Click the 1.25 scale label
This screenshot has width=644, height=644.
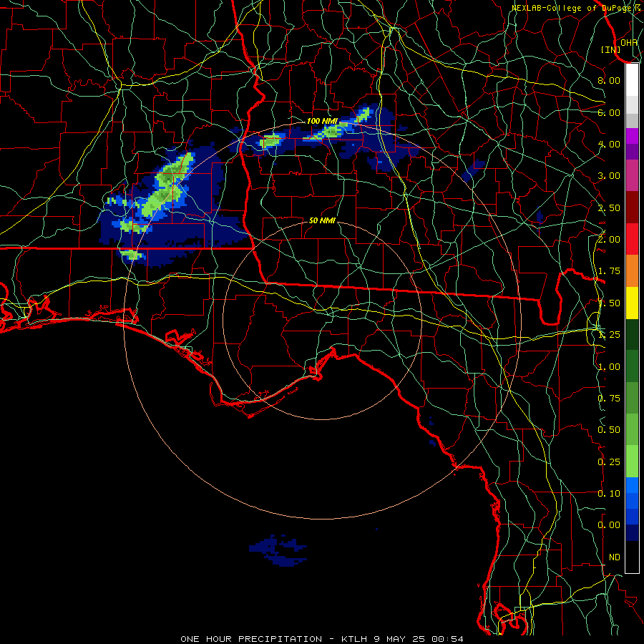point(609,335)
